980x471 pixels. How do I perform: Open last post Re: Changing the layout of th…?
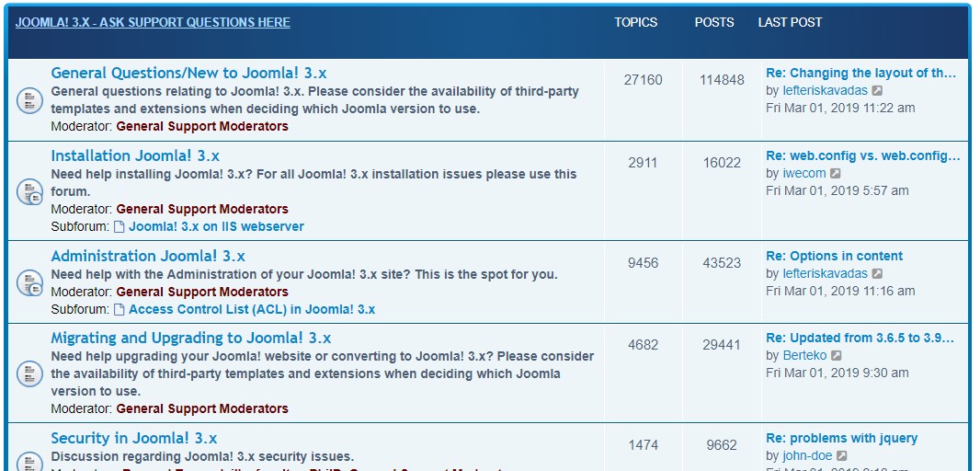[861, 74]
